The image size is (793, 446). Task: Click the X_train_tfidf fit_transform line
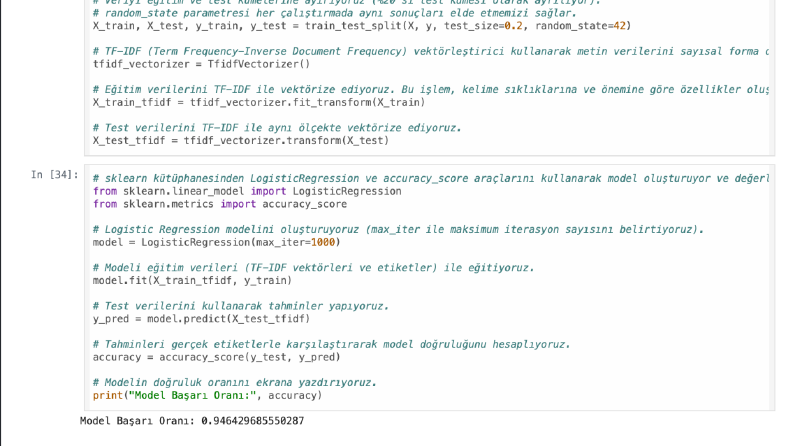(x=259, y=103)
